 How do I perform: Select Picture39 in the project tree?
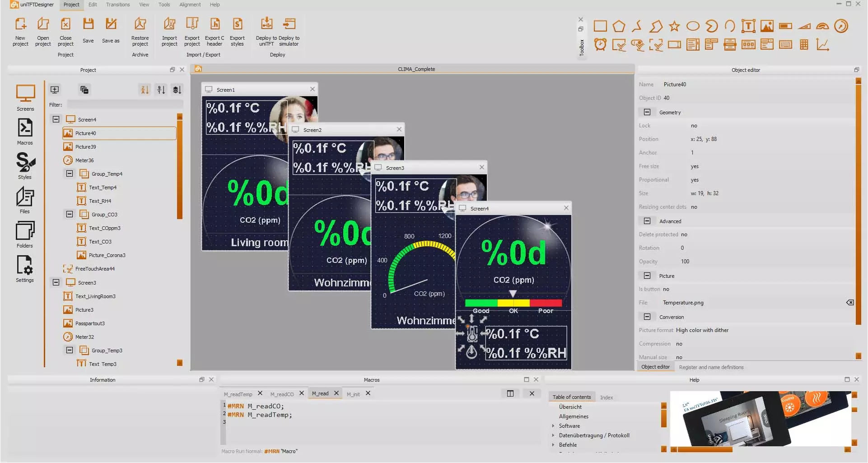click(x=85, y=147)
